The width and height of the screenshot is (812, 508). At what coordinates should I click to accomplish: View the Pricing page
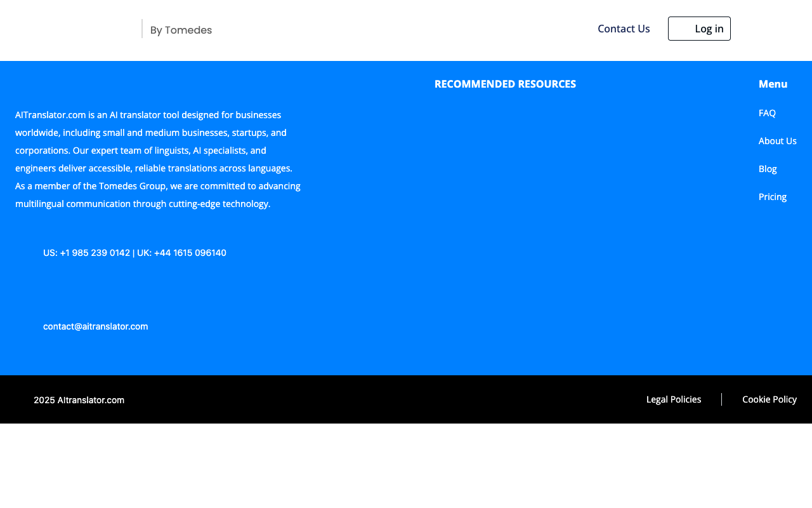773,197
